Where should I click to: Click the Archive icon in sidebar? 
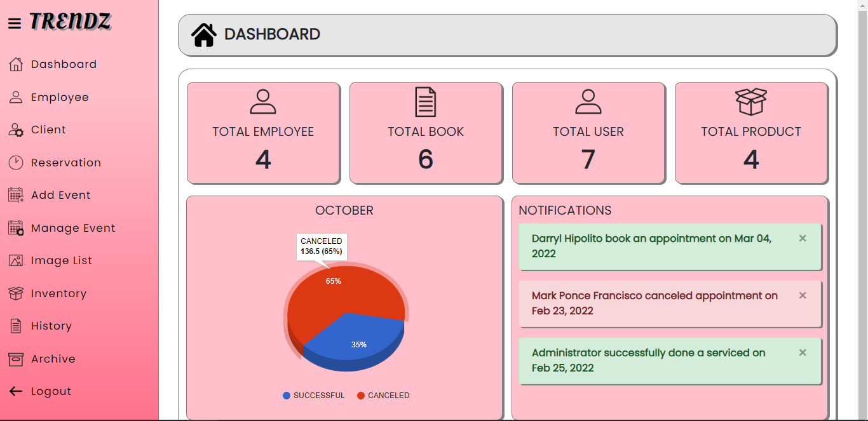15,359
